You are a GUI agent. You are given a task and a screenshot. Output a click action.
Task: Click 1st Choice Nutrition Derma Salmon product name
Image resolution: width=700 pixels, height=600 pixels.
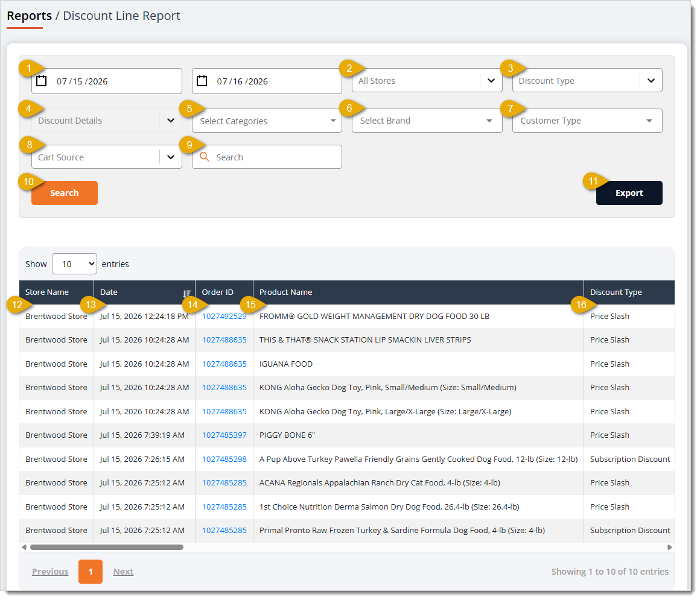(x=389, y=507)
